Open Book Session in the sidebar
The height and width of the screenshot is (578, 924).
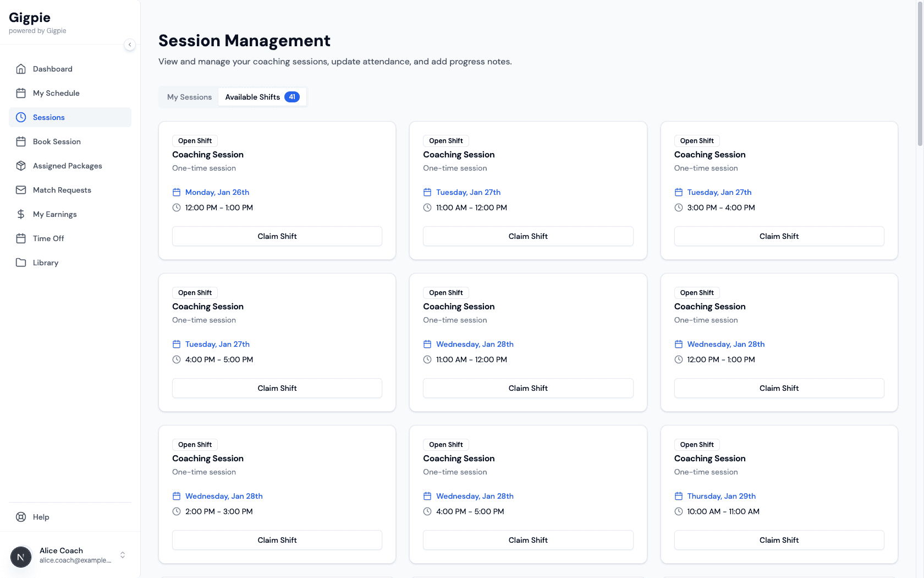(57, 141)
